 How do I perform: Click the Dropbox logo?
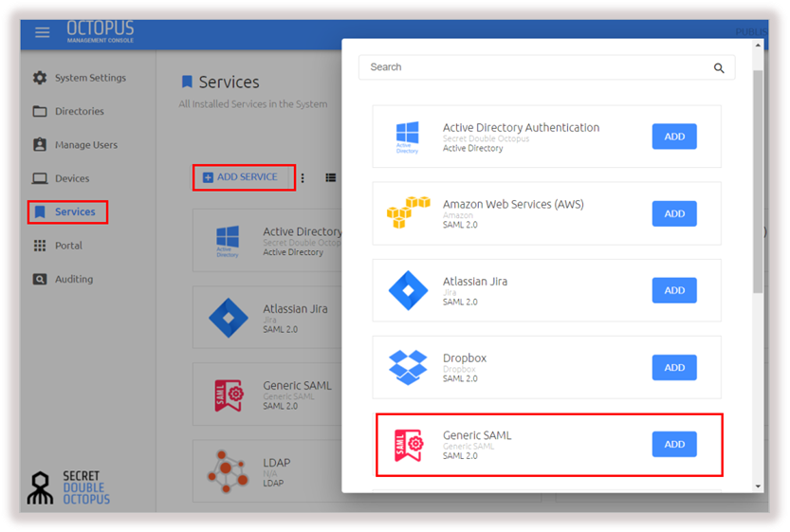pyautogui.click(x=408, y=367)
